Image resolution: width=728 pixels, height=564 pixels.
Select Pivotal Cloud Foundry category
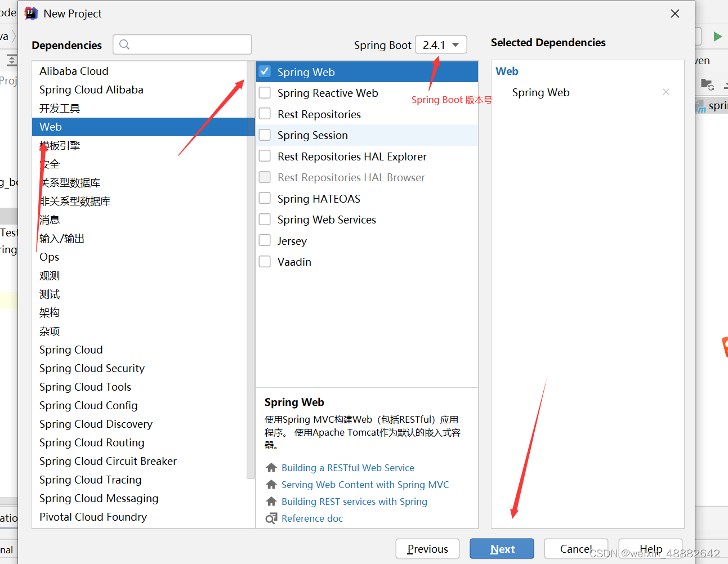click(139, 517)
